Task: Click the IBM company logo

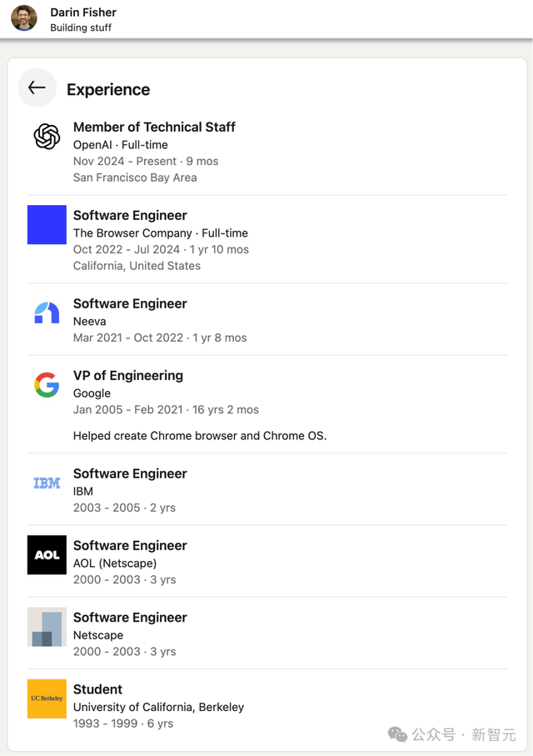Action: [47, 483]
